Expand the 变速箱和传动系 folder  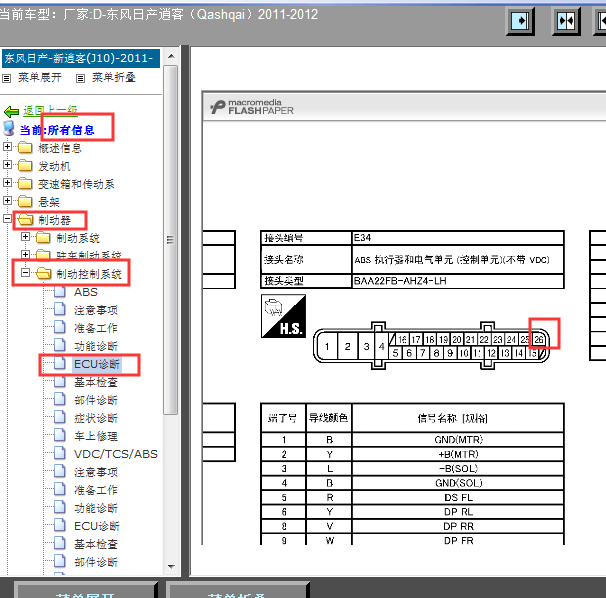point(7,182)
